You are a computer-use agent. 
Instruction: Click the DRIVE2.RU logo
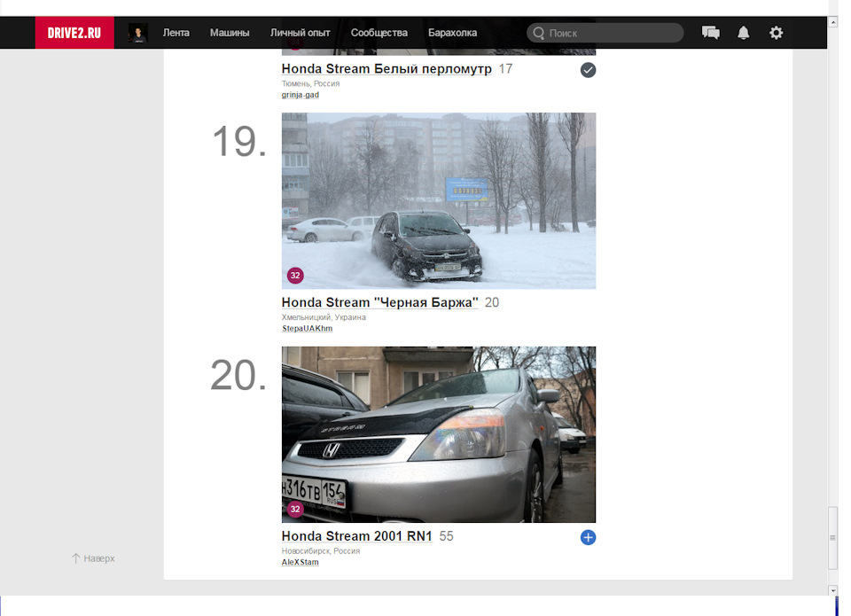[x=74, y=33]
